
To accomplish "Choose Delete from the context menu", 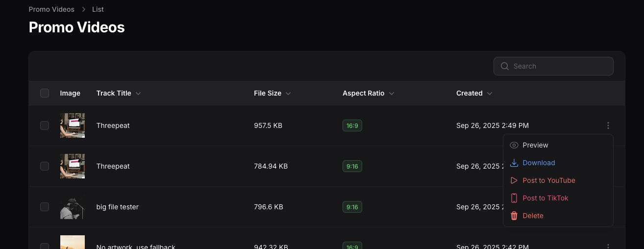I will [x=558, y=216].
